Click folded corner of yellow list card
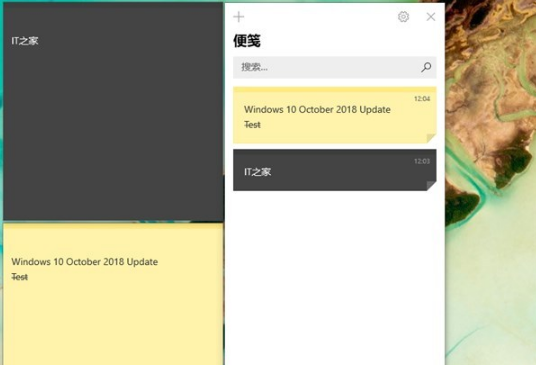Viewport: 536px width, 365px height. [431, 138]
